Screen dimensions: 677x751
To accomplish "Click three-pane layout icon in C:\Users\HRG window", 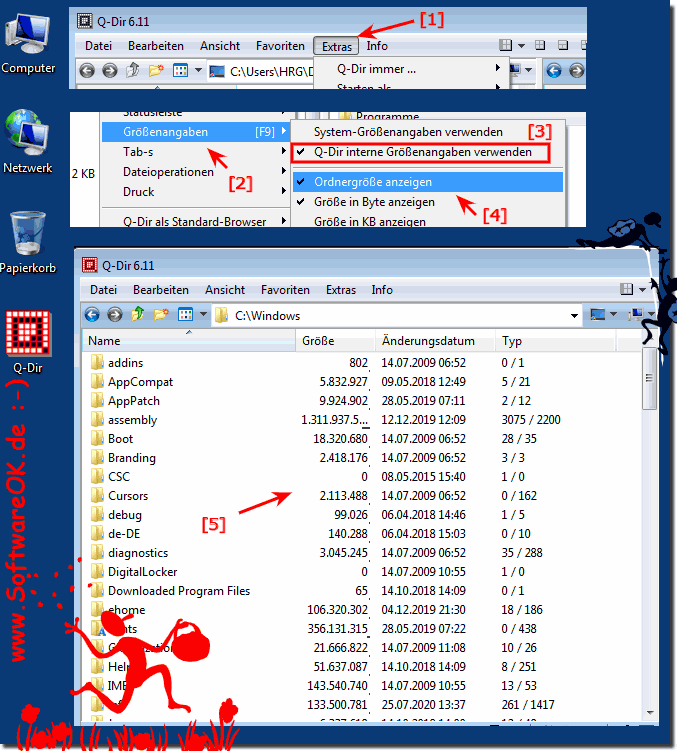I will tap(563, 46).
